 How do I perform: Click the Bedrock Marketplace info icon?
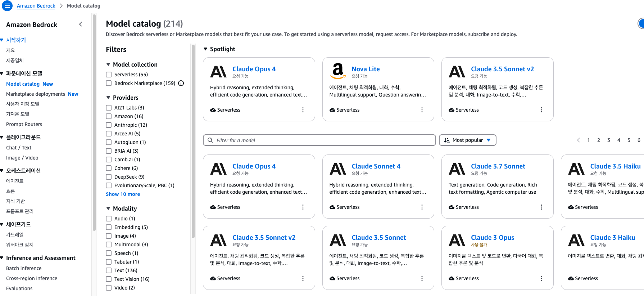pyautogui.click(x=181, y=83)
